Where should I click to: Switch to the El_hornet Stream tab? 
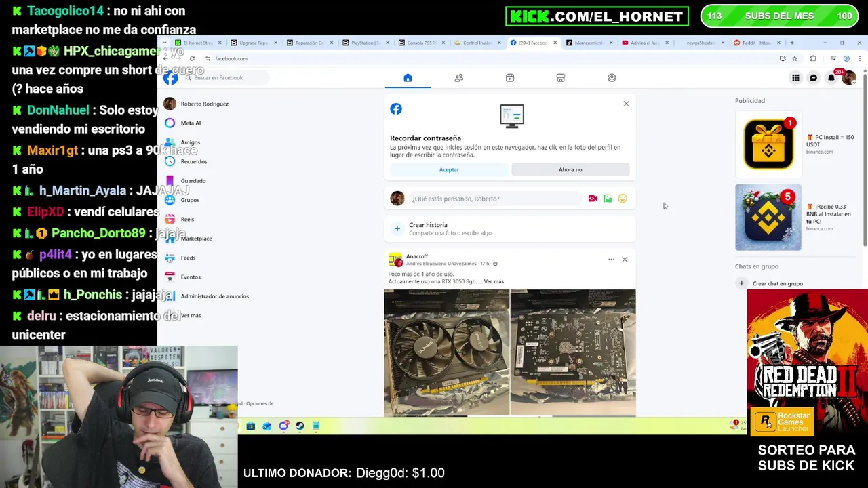tap(197, 43)
